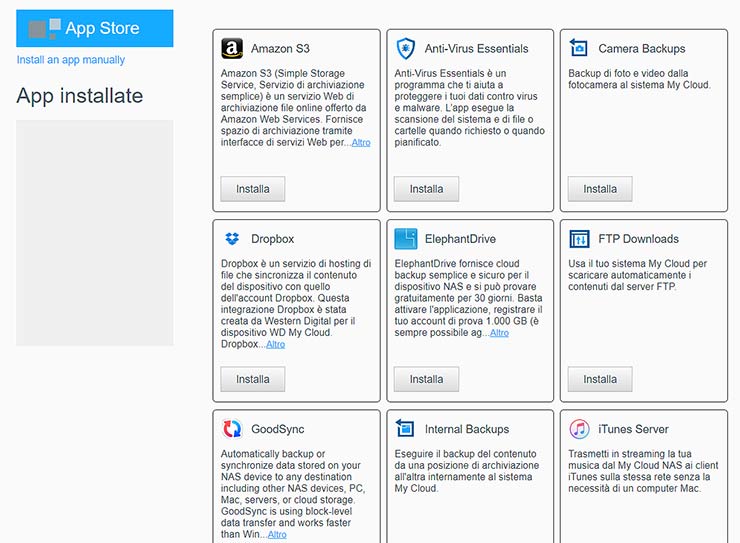
Task: Open the "Install an app manually" link
Action: pyautogui.click(x=71, y=60)
